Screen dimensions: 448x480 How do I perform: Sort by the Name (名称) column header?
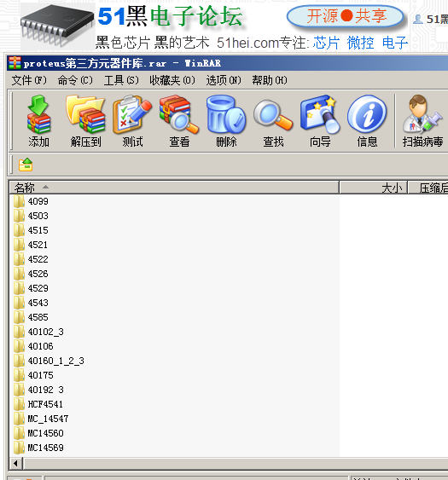point(174,188)
